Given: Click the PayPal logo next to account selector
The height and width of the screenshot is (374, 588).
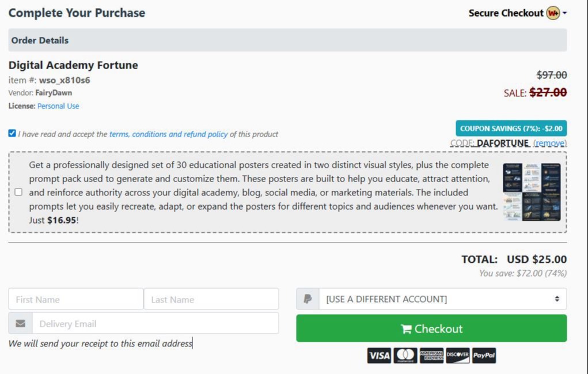Looking at the screenshot, I should point(308,299).
